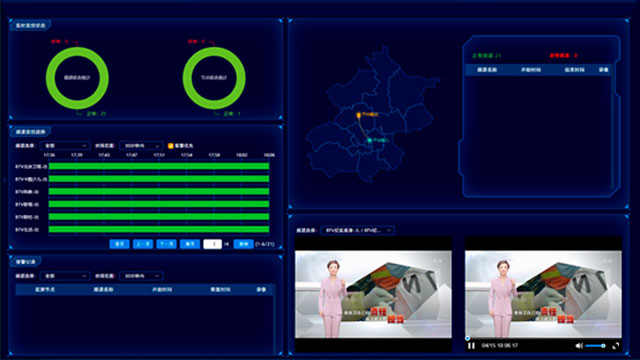Open channel dropdown in the alarm record panel
This screenshot has height=360, width=640.
pos(65,276)
